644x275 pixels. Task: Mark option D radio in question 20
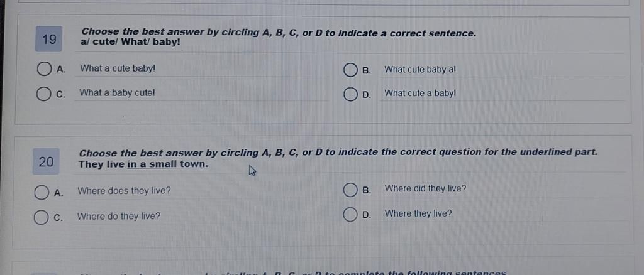pos(350,215)
